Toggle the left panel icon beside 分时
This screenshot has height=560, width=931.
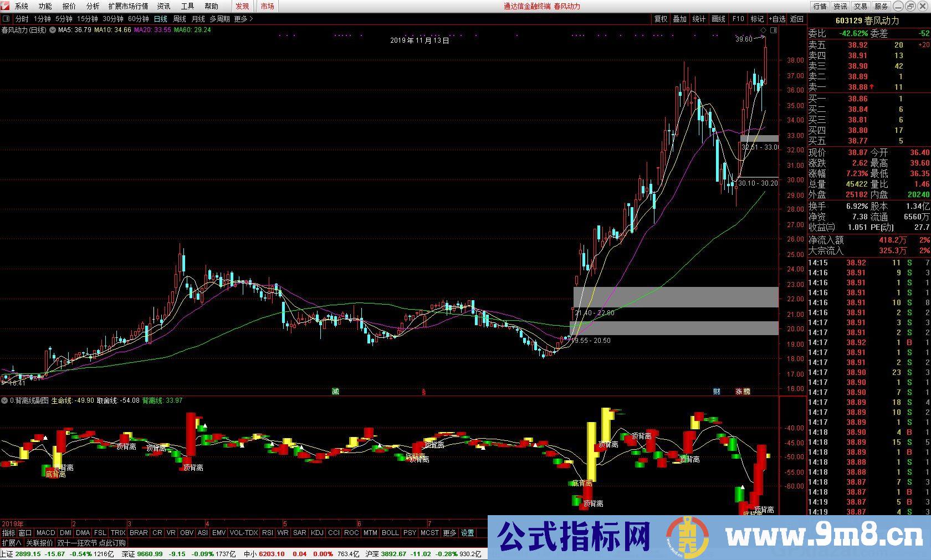click(7, 19)
